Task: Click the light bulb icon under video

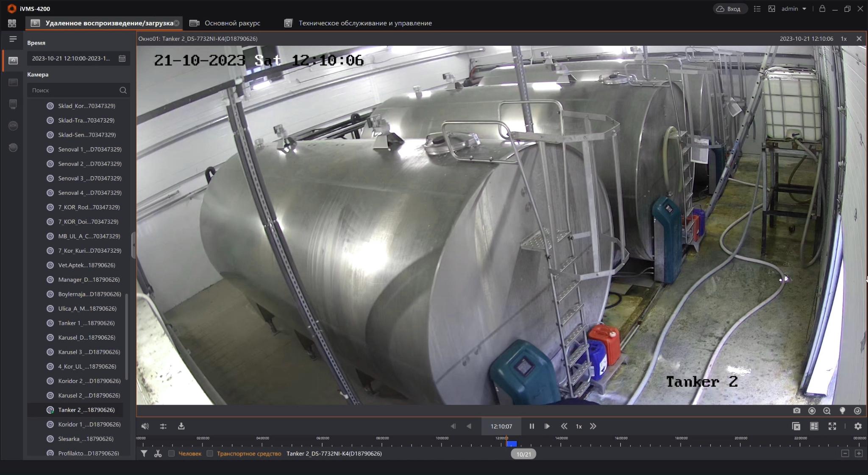Action: click(843, 411)
